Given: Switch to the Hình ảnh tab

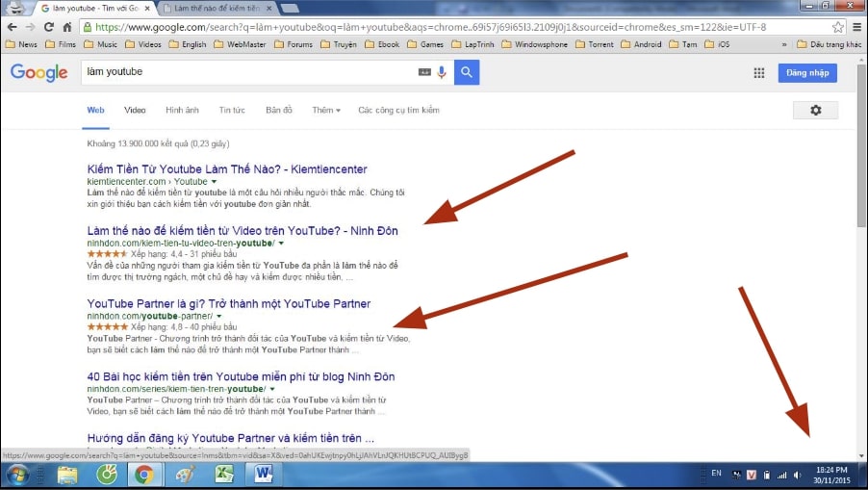Looking at the screenshot, I should (x=182, y=110).
